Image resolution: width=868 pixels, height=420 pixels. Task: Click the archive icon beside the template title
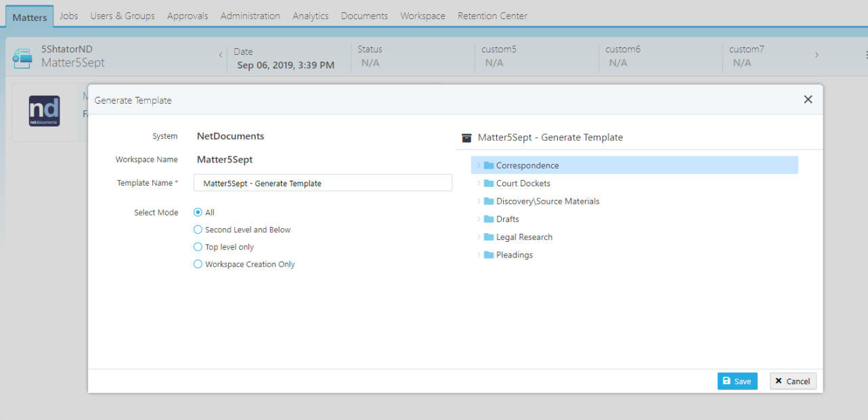pos(466,138)
